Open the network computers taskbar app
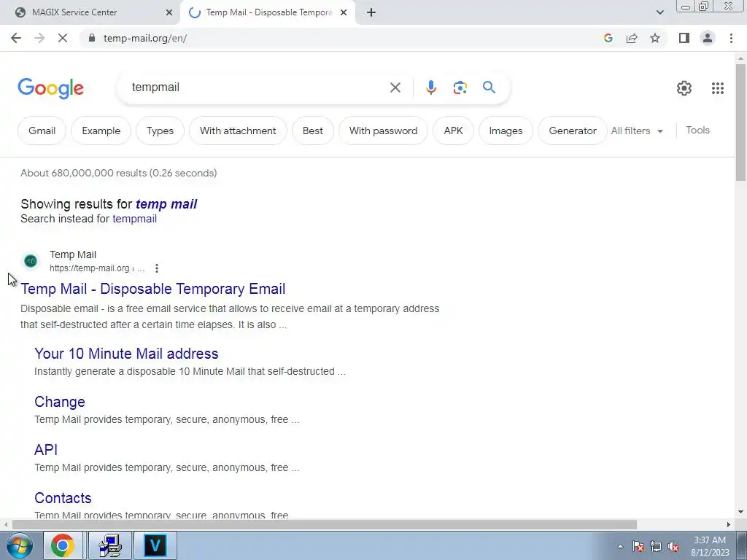 (x=110, y=545)
